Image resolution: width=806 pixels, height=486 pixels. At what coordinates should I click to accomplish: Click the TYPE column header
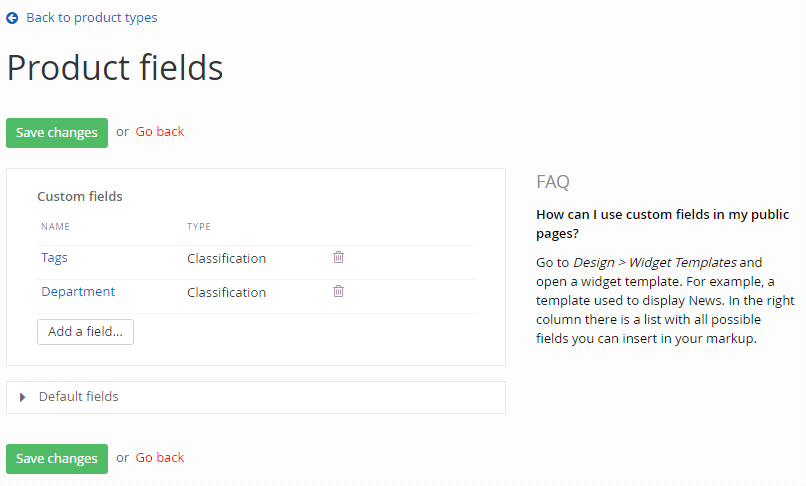click(199, 227)
